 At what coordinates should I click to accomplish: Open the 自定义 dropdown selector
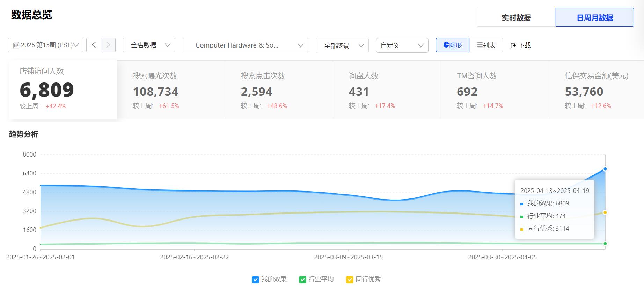pyautogui.click(x=402, y=45)
